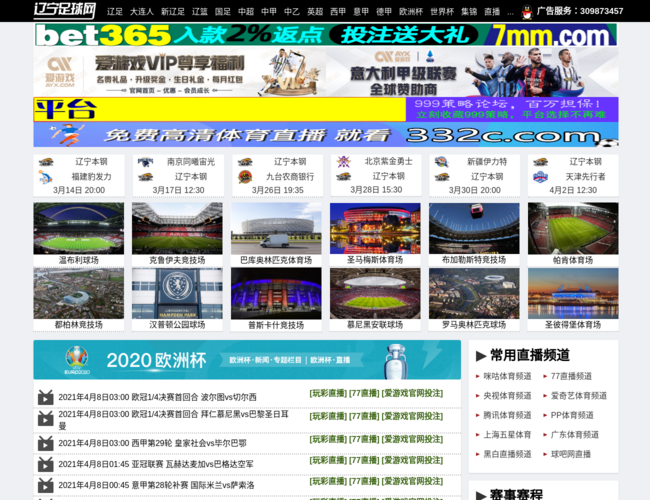Open the 央视体育频道 link
Screen dimensions: 650x500
507,396
